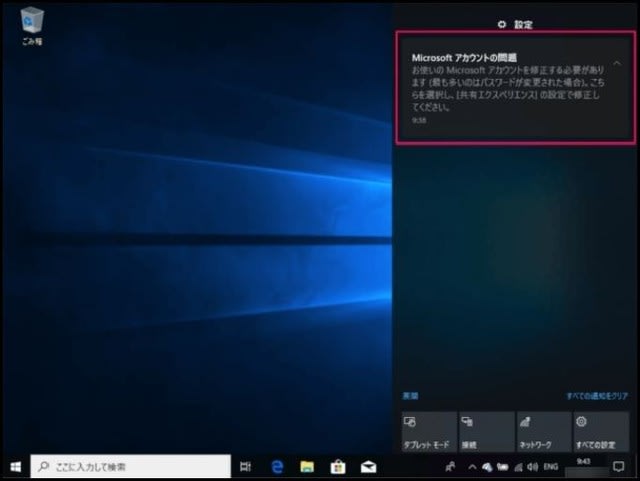The image size is (640, 481).
Task: Launch Microsoft Edge from the taskbar
Action: 277,466
